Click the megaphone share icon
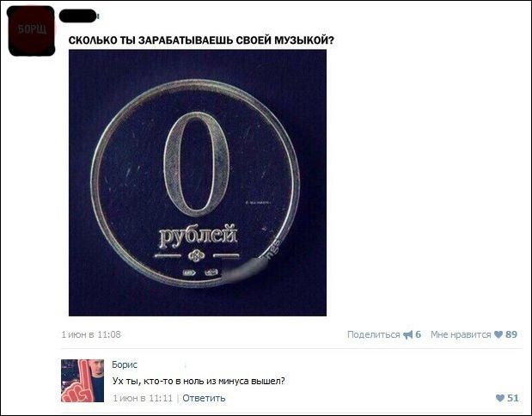The height and width of the screenshot is (416, 532). (x=408, y=335)
